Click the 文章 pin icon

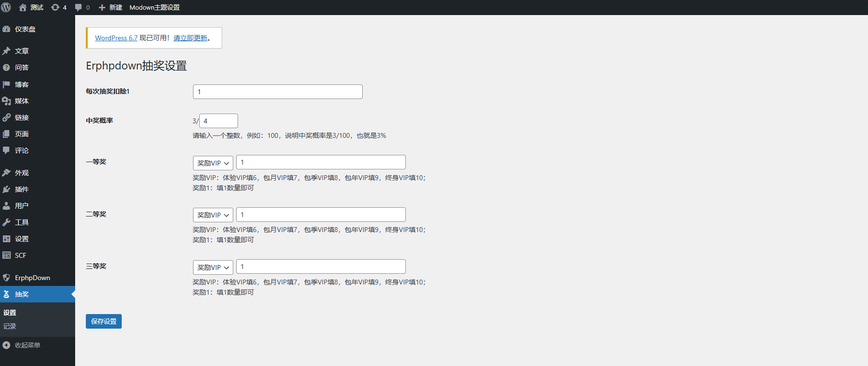(6, 51)
